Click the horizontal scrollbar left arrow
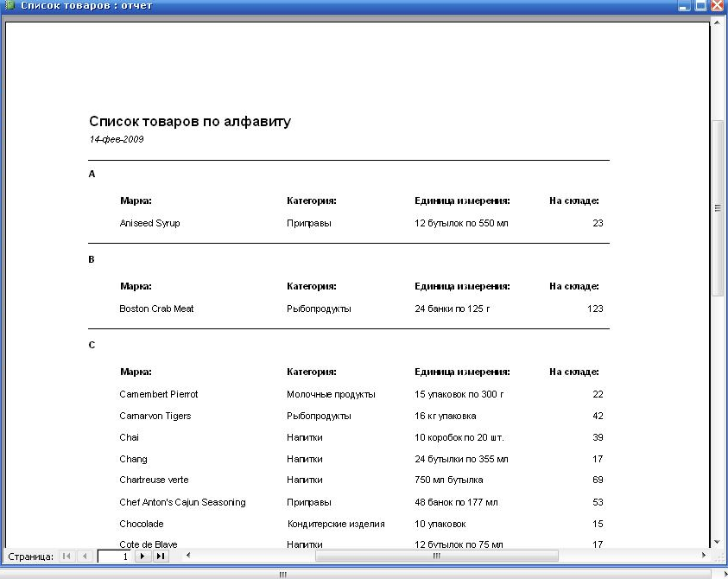 pyautogui.click(x=187, y=555)
